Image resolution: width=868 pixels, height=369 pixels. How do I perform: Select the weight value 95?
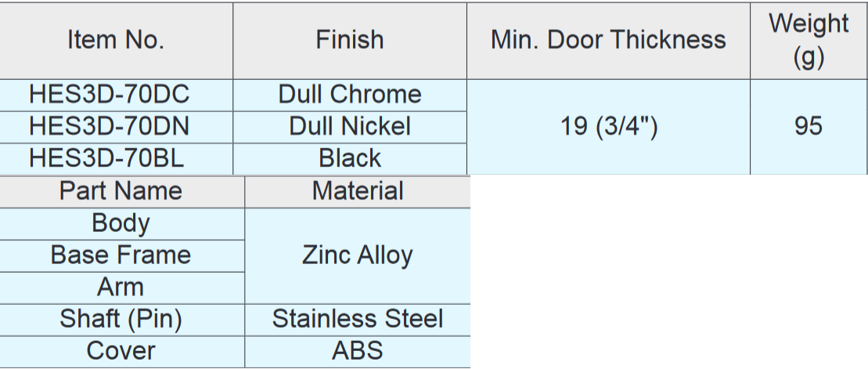click(x=809, y=126)
